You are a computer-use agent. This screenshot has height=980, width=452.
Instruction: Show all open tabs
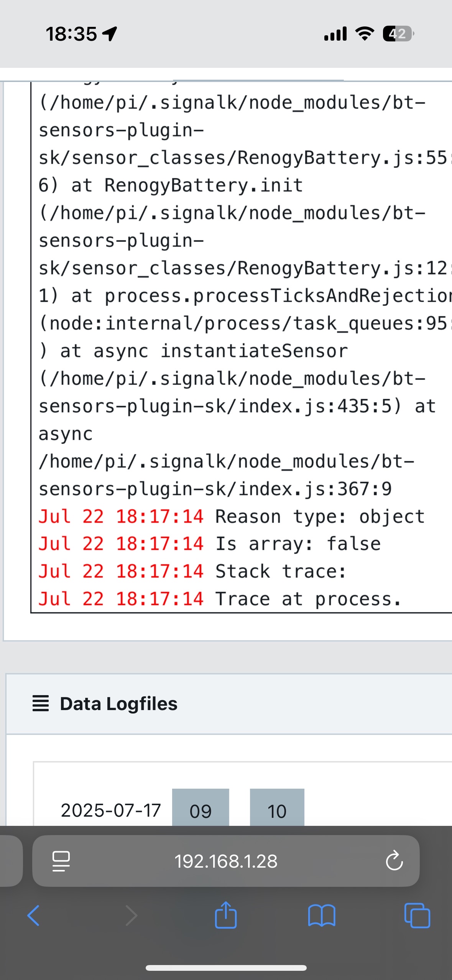click(417, 916)
